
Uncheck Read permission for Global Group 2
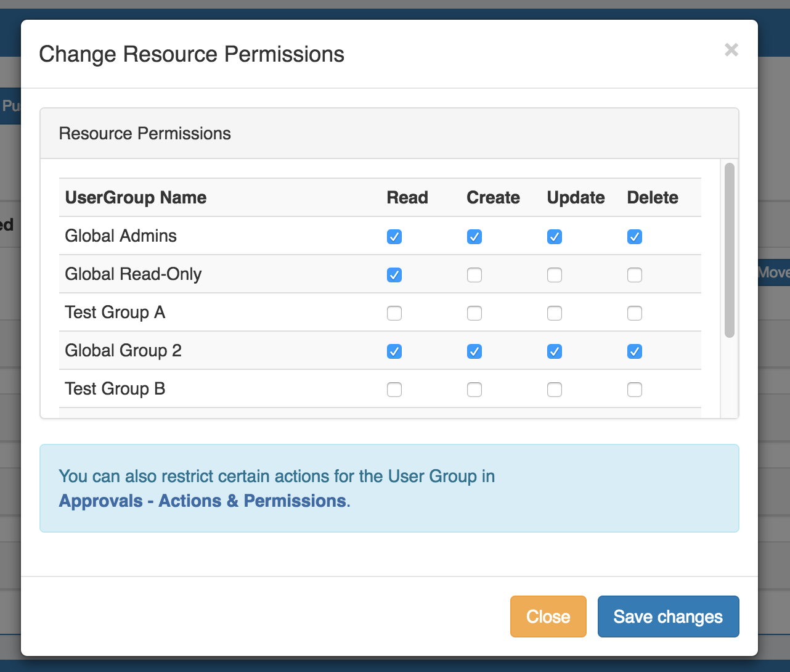click(x=394, y=351)
